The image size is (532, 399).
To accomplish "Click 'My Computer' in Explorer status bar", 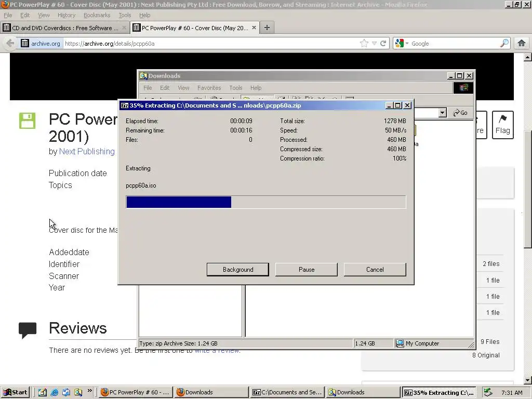I will 422,343.
